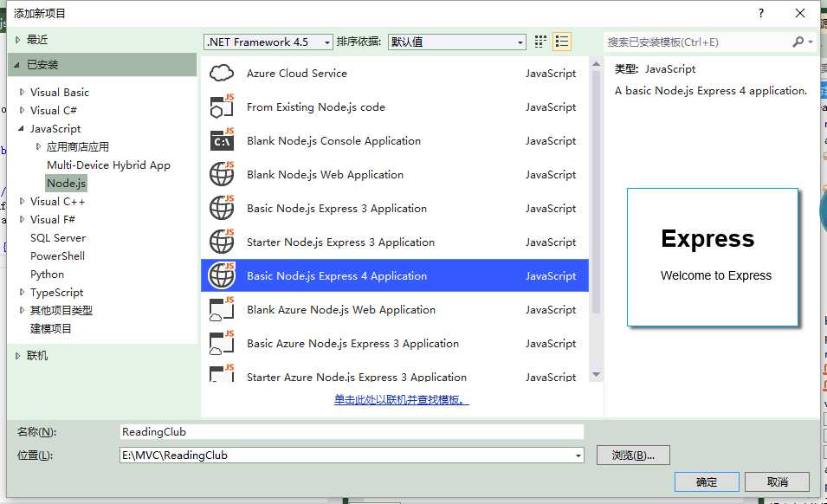Click the From Existing Node.js code icon
827x504 pixels.
(222, 107)
